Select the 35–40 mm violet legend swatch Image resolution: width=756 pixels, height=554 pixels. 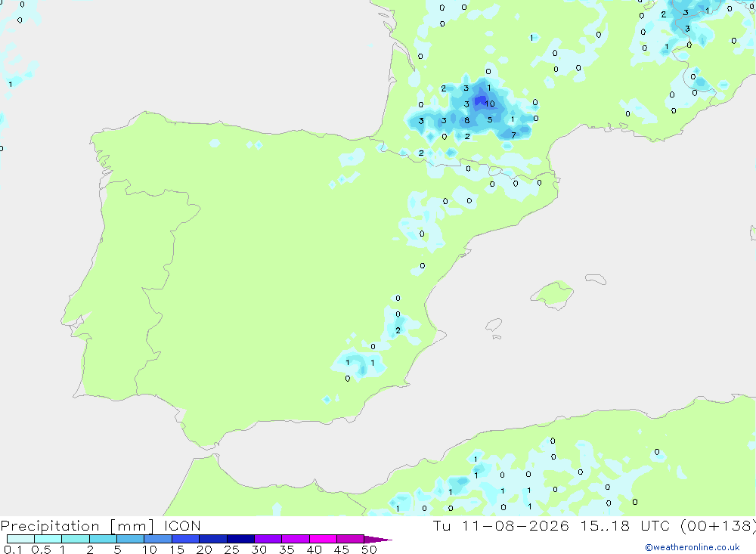click(x=296, y=539)
